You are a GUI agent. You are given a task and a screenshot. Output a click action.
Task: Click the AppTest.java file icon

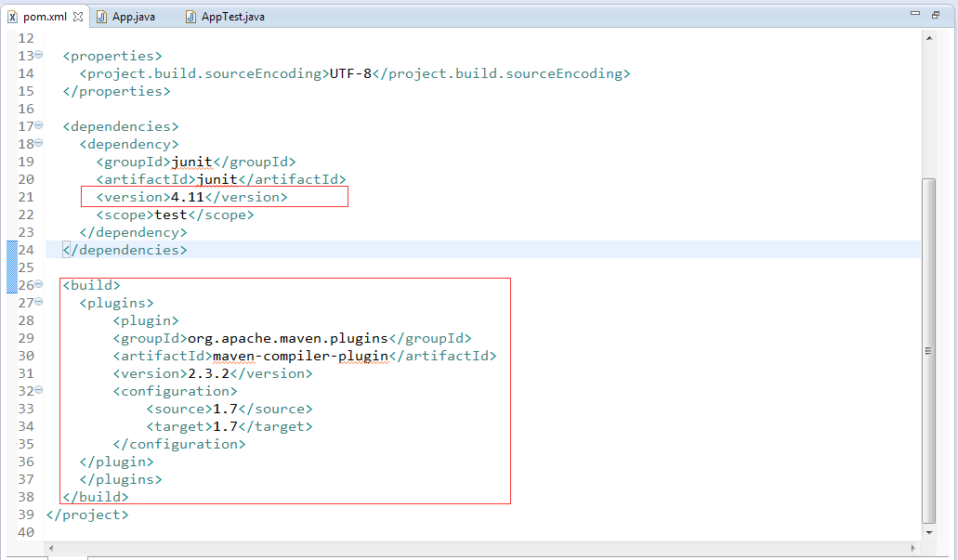190,17
